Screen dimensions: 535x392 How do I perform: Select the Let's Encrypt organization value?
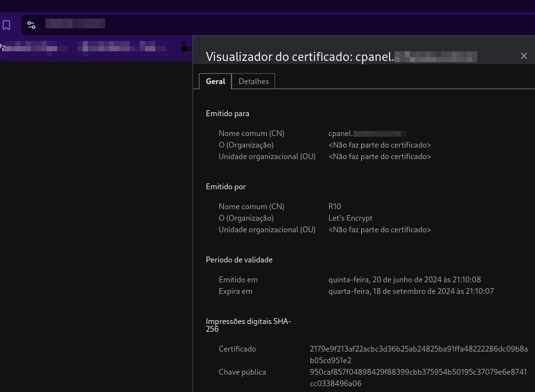pos(350,218)
